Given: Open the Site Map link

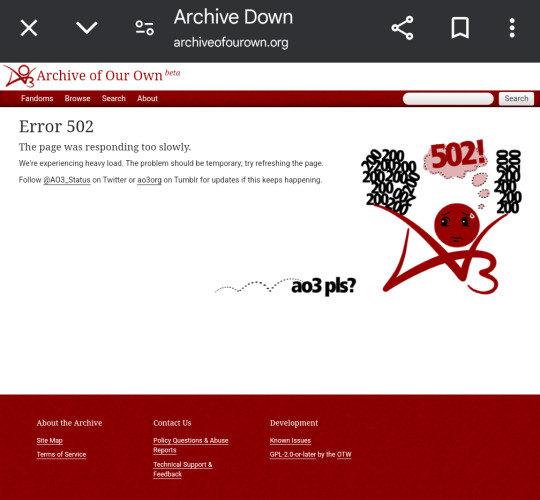Looking at the screenshot, I should pyautogui.click(x=50, y=441).
